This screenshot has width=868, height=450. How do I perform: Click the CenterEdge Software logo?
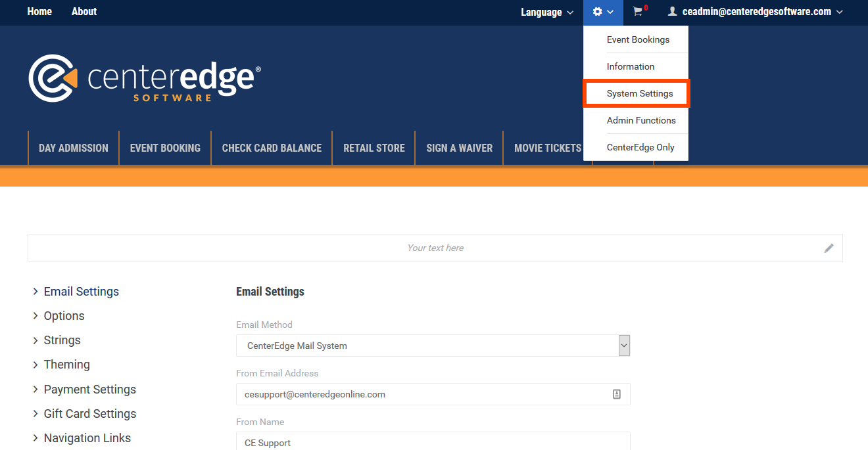coord(145,78)
